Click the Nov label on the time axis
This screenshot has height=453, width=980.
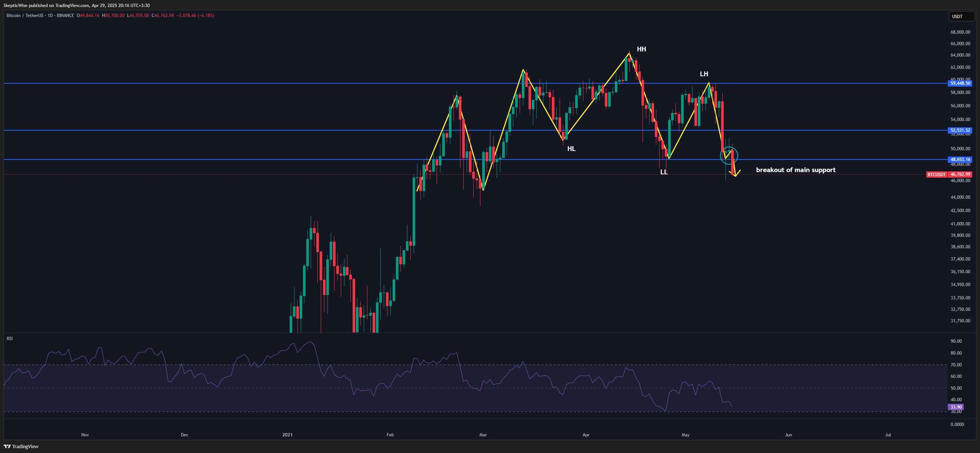click(x=85, y=435)
